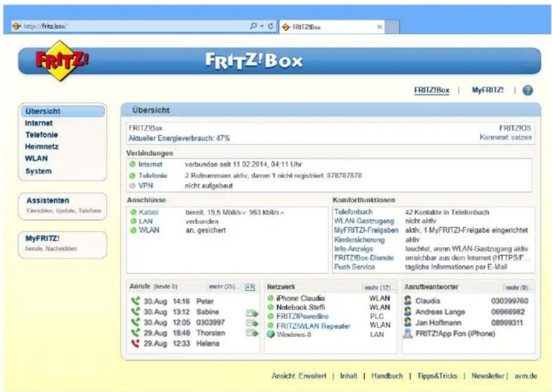Image resolution: width=552 pixels, height=392 pixels.
Task: Close the FRITZ!Box browser tab
Action: click(379, 26)
